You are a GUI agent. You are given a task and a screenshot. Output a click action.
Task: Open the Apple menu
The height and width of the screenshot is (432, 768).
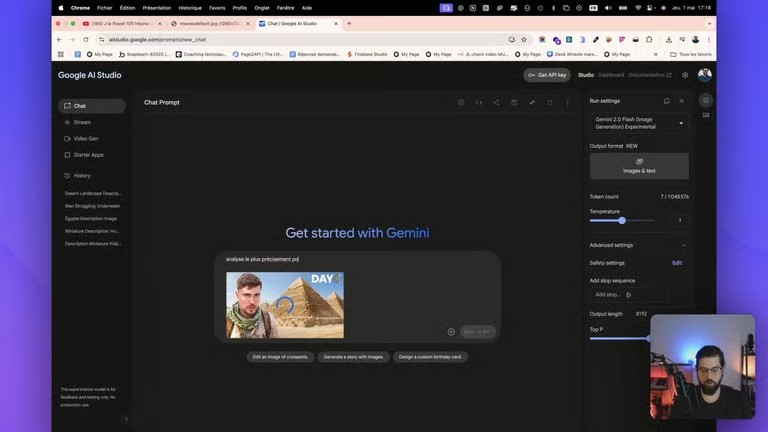coord(61,8)
